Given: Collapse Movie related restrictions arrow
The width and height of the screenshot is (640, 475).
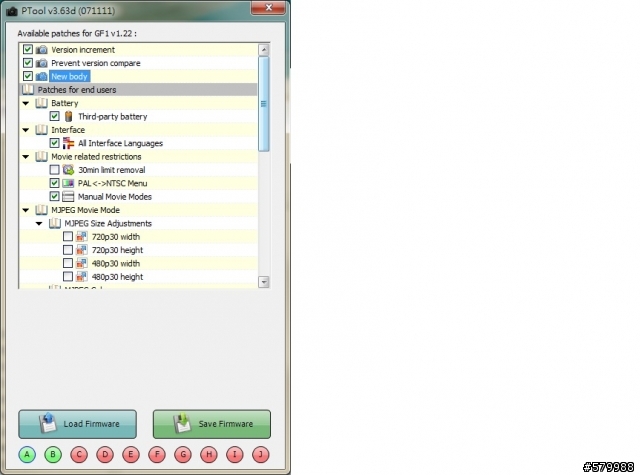Looking at the screenshot, I should 26,157.
